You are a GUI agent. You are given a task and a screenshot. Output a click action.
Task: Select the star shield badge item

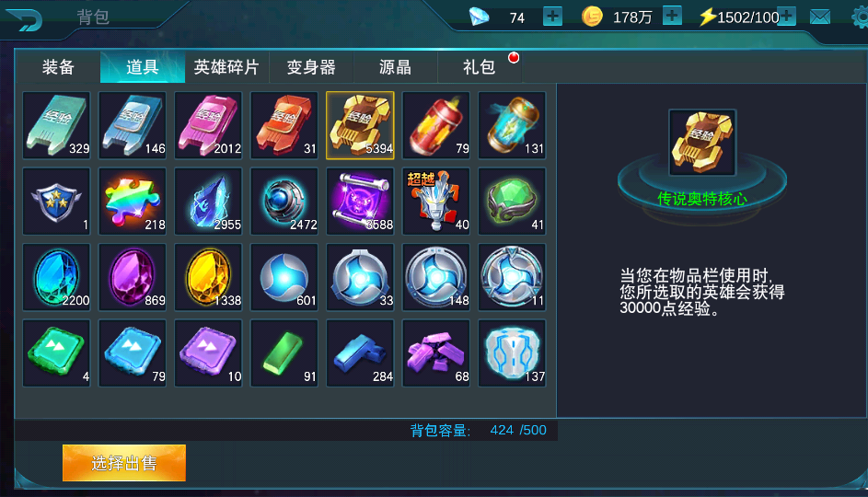click(56, 202)
